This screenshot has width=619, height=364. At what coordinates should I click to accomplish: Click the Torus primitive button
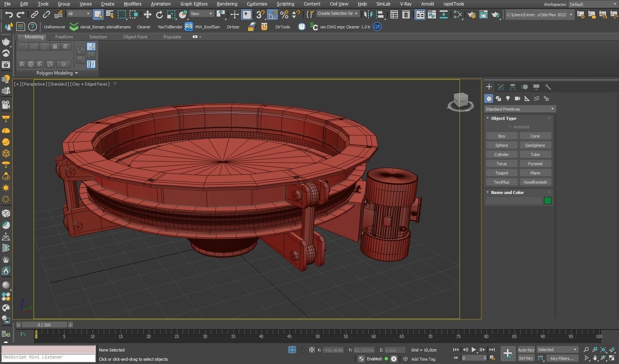pos(502,164)
